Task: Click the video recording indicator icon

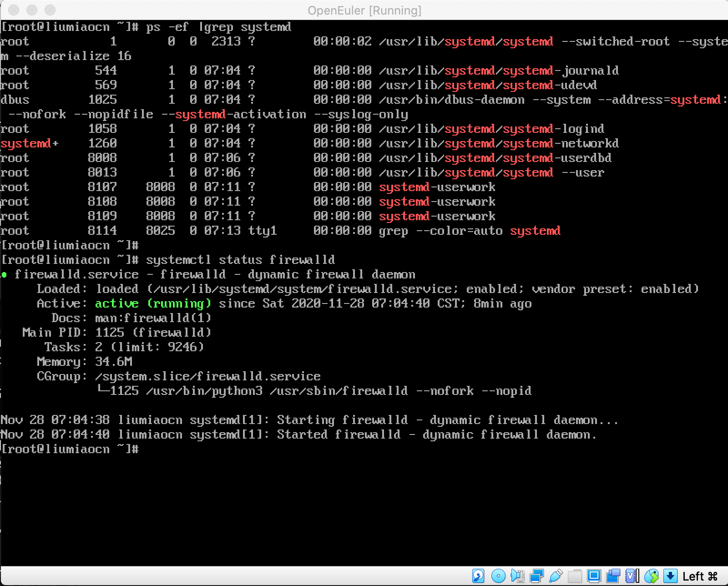Action: 613,576
